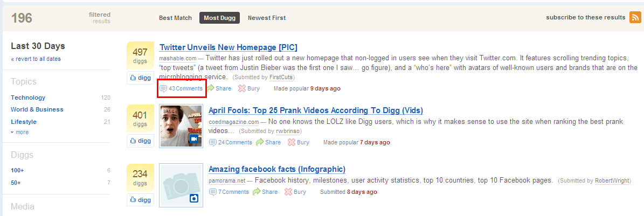This screenshot has width=644, height=216.
Task: Open April Fools video thumbnail
Action: (x=181, y=126)
